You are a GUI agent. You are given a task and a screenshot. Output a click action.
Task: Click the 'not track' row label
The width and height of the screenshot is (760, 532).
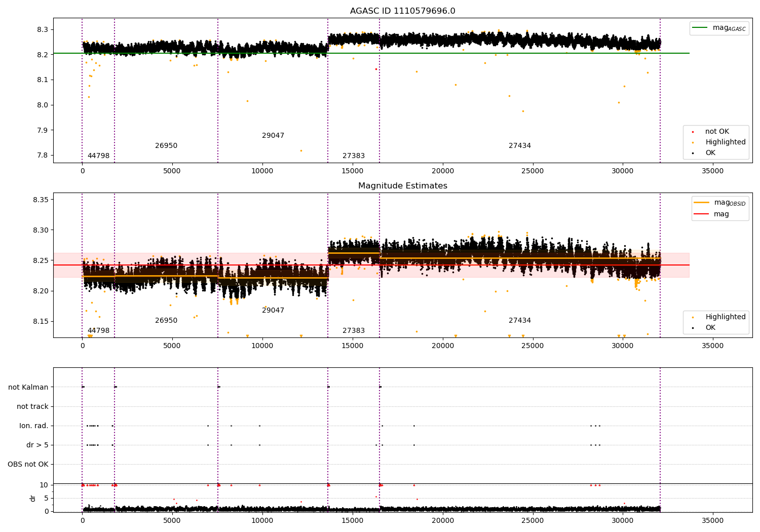click(32, 407)
